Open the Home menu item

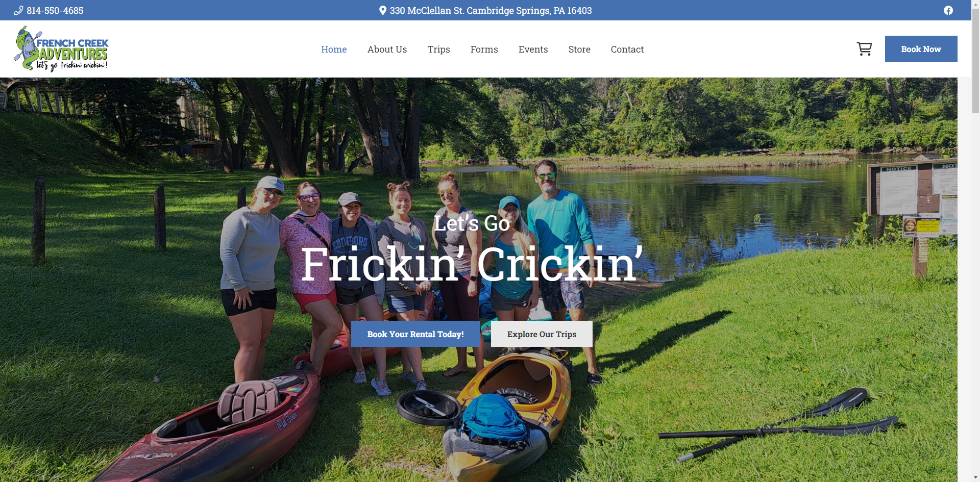point(334,49)
